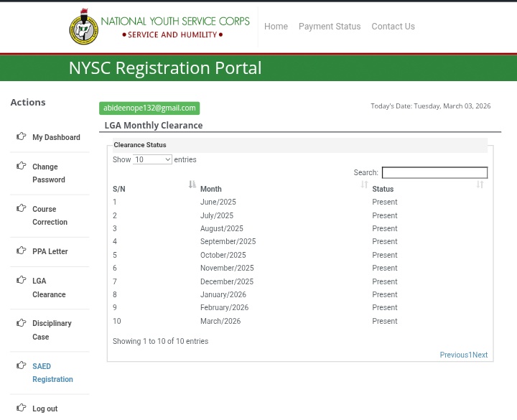517x420 pixels.
Task: Open Change Password from sidebar
Action: 49,173
